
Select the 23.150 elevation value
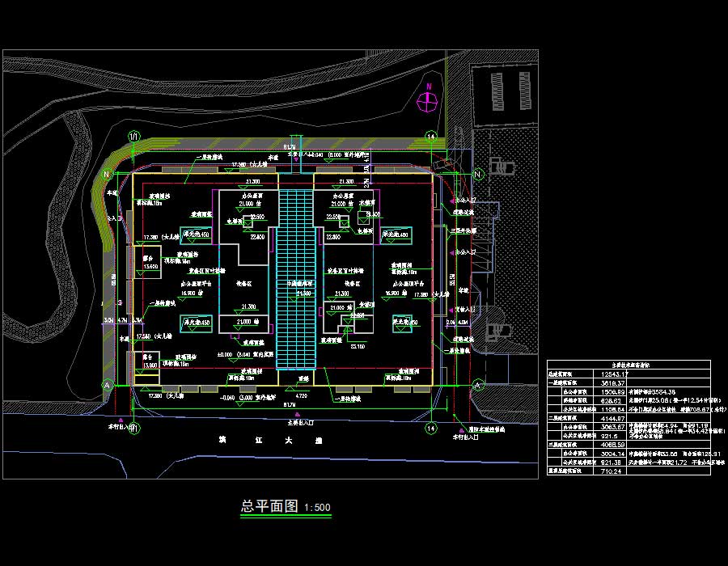coord(358,346)
